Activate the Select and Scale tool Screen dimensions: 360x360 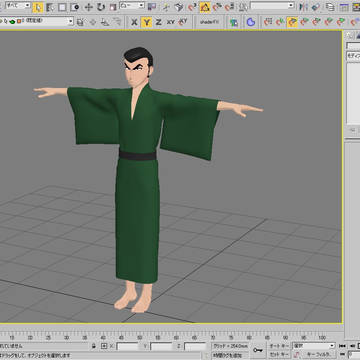pos(113,7)
